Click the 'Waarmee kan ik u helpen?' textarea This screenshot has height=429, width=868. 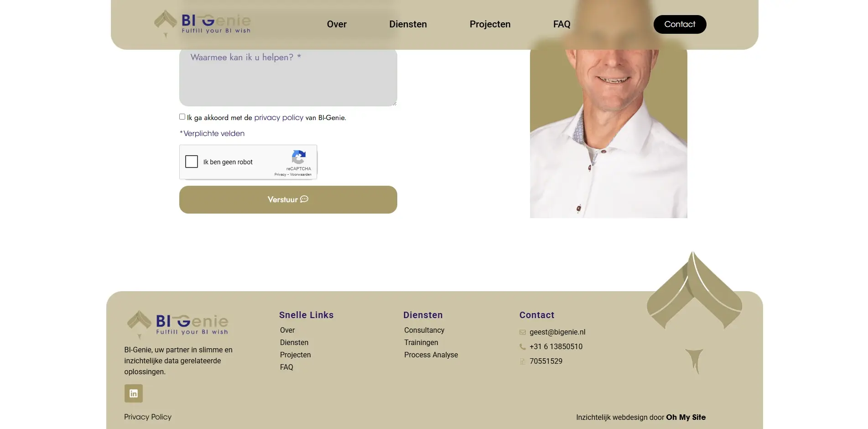(x=288, y=76)
